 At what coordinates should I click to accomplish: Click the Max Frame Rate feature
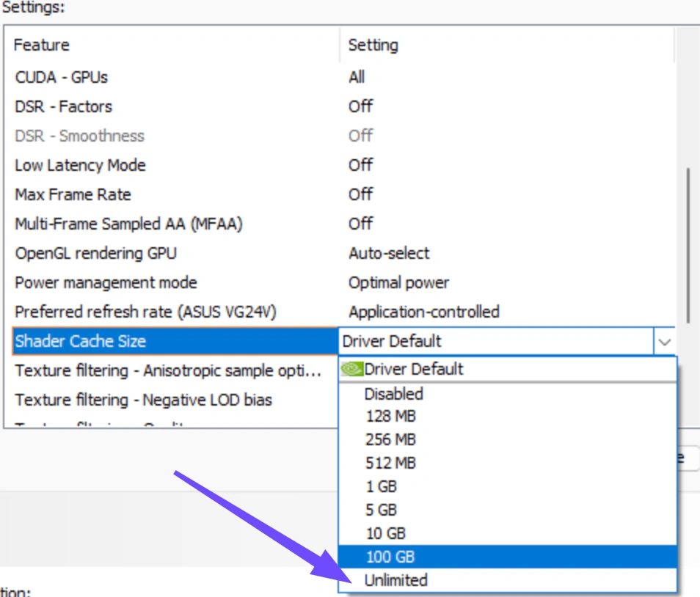(x=73, y=194)
